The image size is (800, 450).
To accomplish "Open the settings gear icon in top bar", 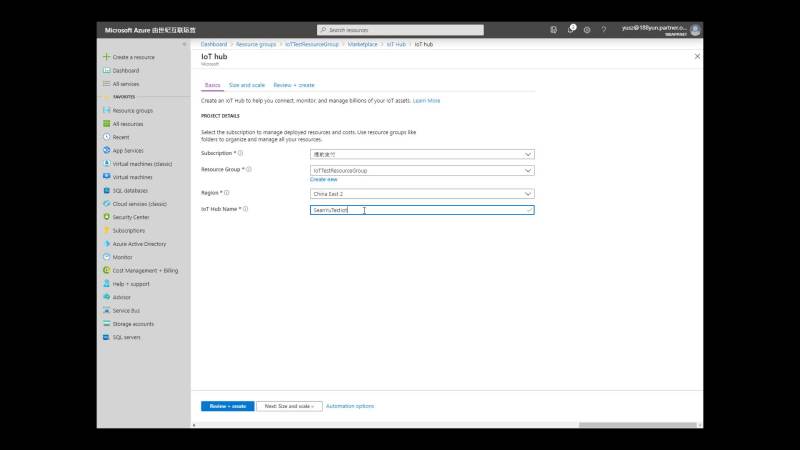I will point(587,30).
